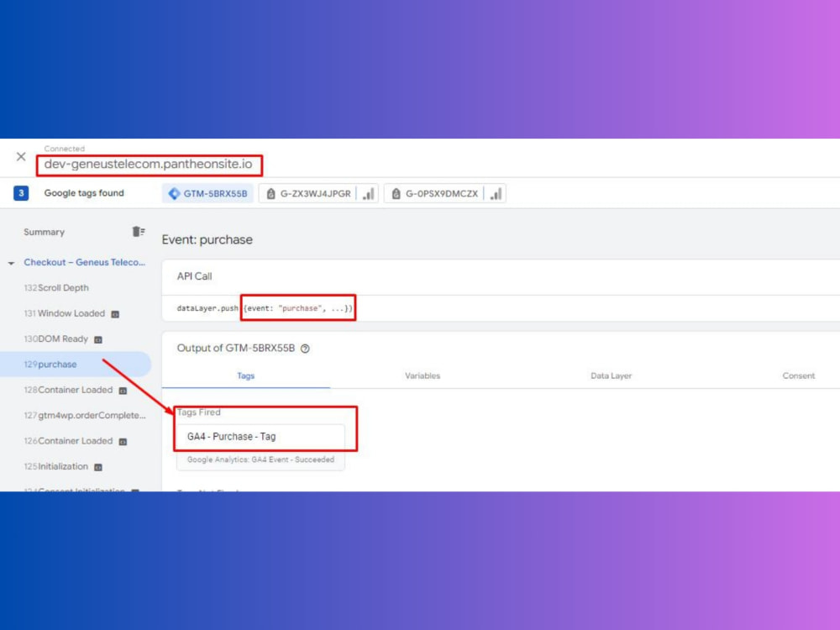Select event 127 gtm4wp.orderComplete
This screenshot has height=630, width=840.
(x=85, y=415)
